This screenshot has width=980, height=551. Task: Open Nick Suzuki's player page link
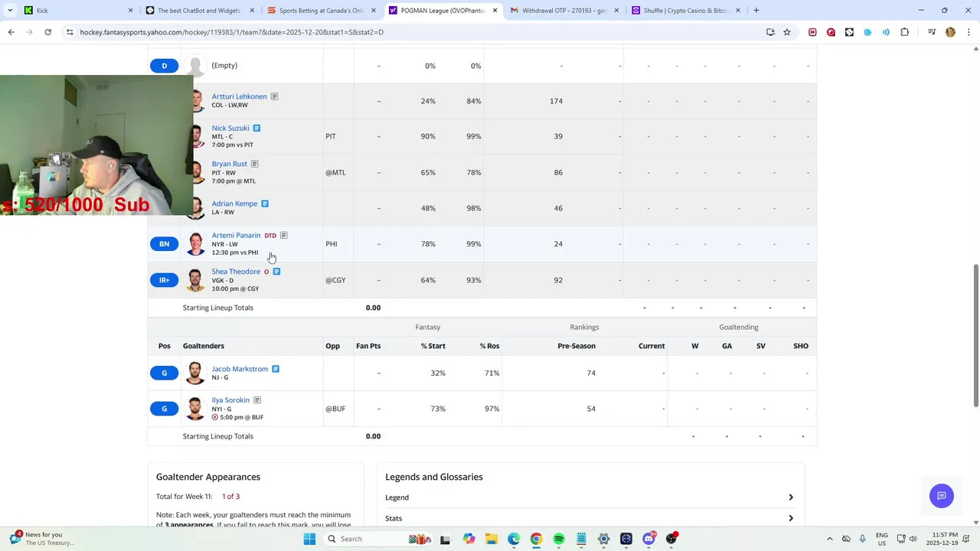coord(230,129)
